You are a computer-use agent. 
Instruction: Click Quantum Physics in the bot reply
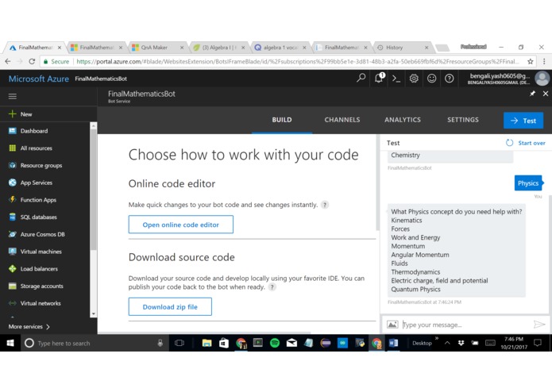415,290
